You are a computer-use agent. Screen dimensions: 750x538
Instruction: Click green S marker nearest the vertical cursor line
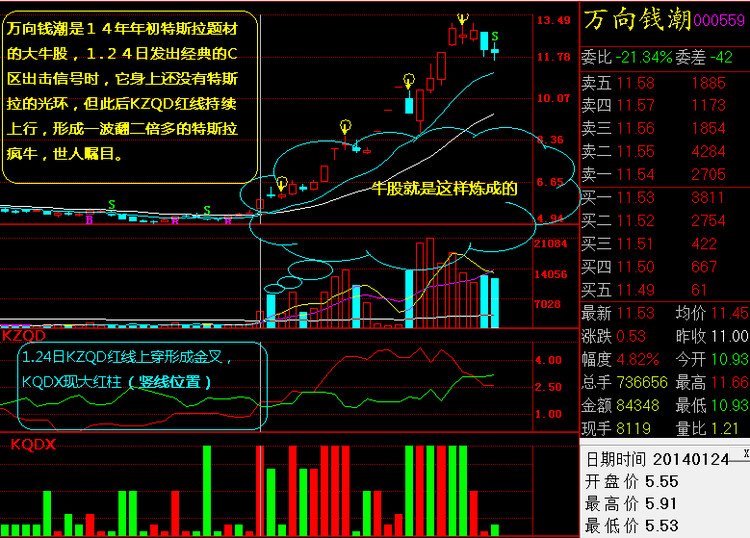[x=207, y=210]
